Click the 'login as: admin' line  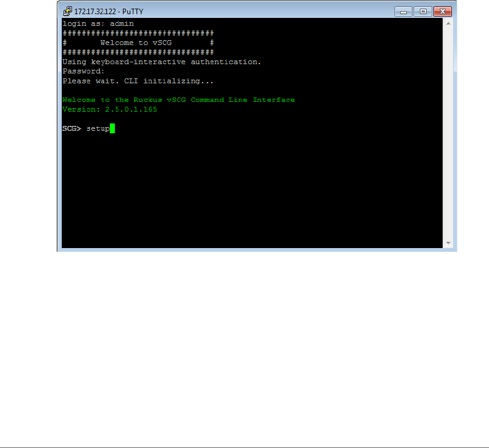point(98,23)
